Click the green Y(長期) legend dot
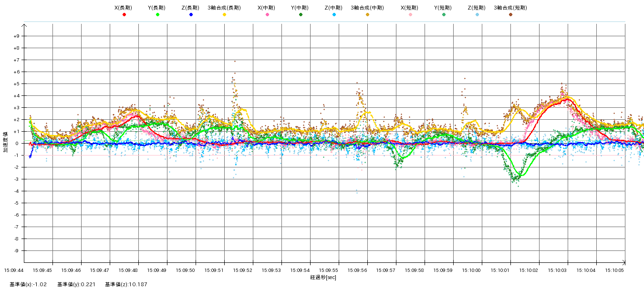The height and width of the screenshot is (291, 644). [x=157, y=15]
